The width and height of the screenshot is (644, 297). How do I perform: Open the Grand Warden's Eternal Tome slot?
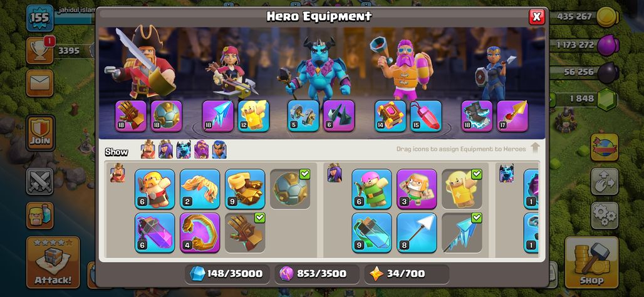[390, 117]
